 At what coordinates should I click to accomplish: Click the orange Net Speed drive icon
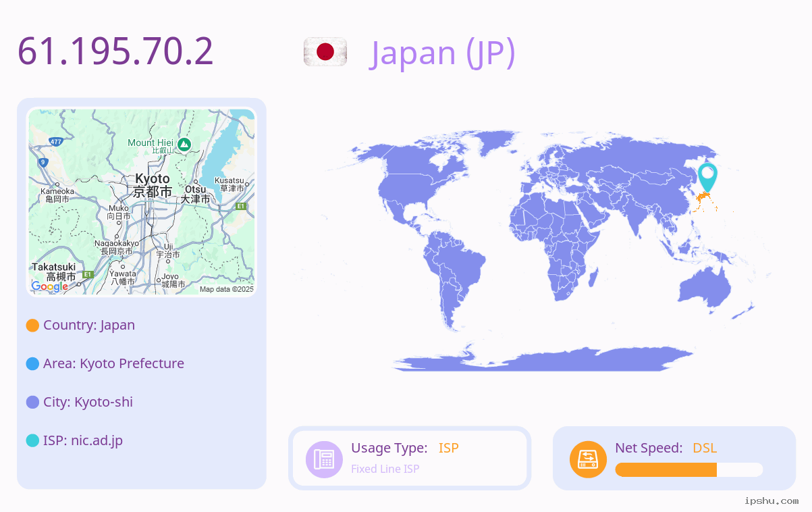coord(588,459)
